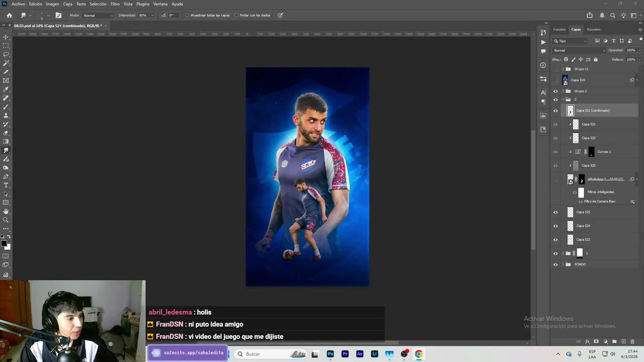The height and width of the screenshot is (362, 644).
Task: Open the Modo Normal dropdown in options bar
Action: point(98,15)
